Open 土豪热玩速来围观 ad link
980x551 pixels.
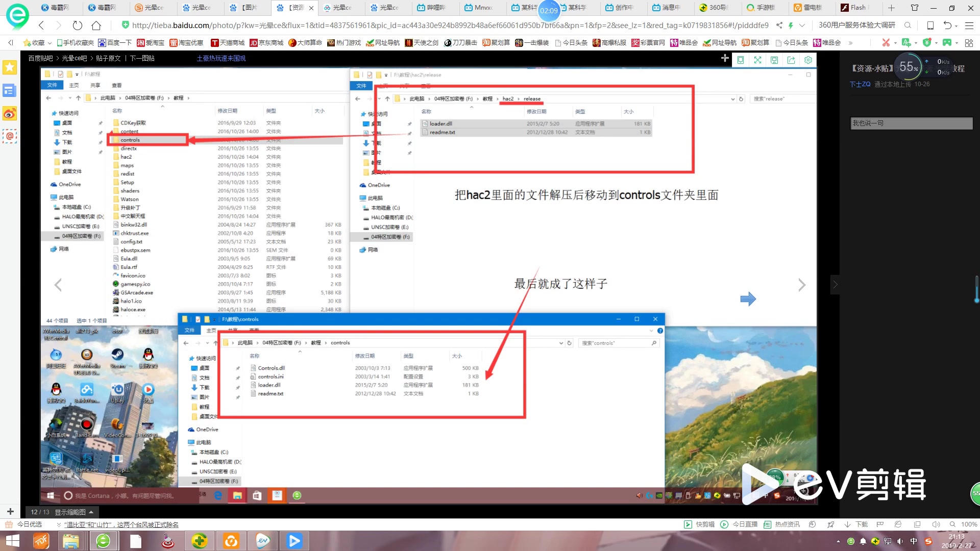[x=221, y=58]
